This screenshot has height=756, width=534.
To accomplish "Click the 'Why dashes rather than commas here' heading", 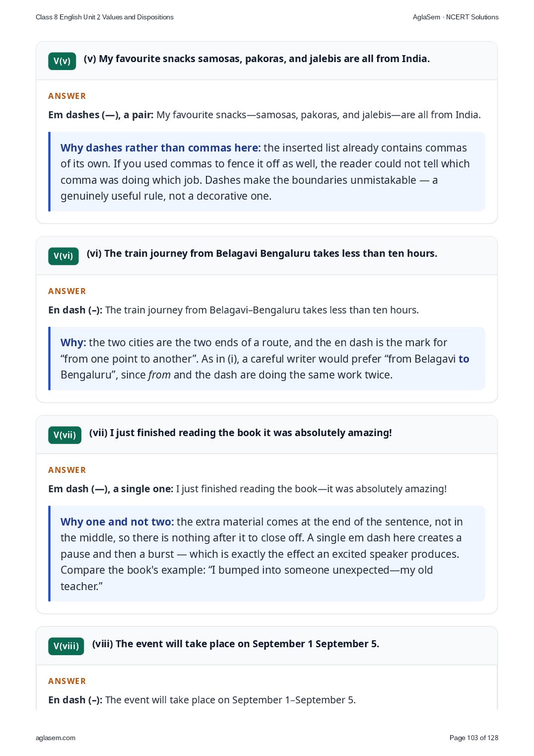I will pos(160,148).
